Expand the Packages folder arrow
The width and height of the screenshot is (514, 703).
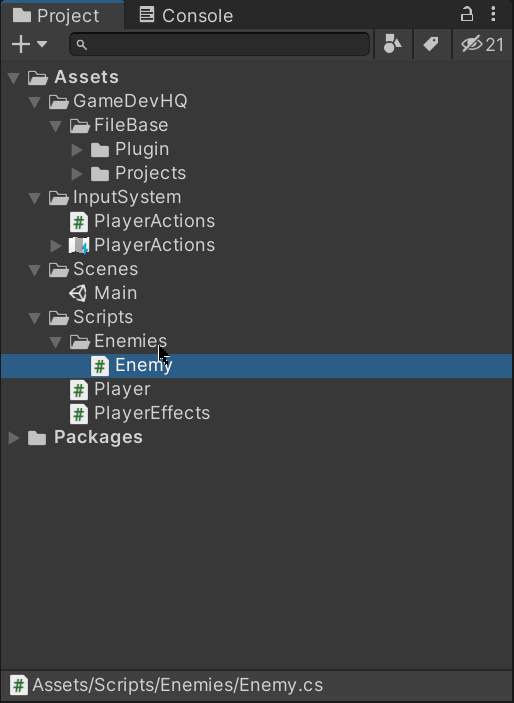(14, 438)
